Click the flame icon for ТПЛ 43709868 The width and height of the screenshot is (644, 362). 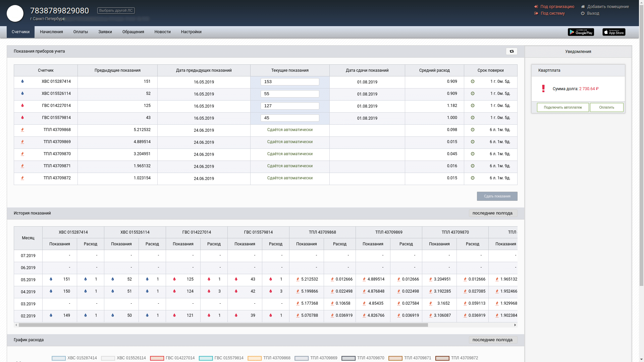[x=22, y=130]
